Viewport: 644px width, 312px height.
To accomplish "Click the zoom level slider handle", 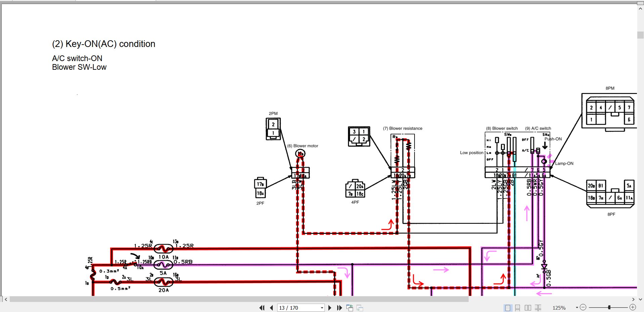I will [609, 307].
